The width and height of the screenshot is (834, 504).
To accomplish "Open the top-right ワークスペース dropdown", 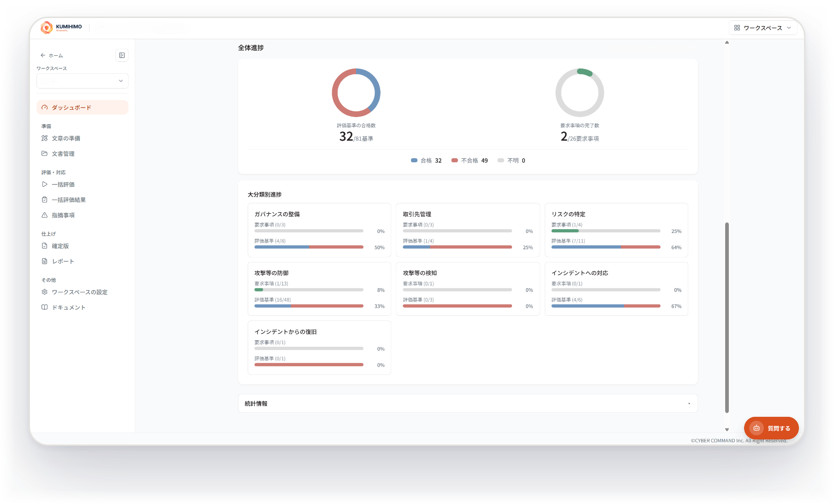I will click(763, 28).
